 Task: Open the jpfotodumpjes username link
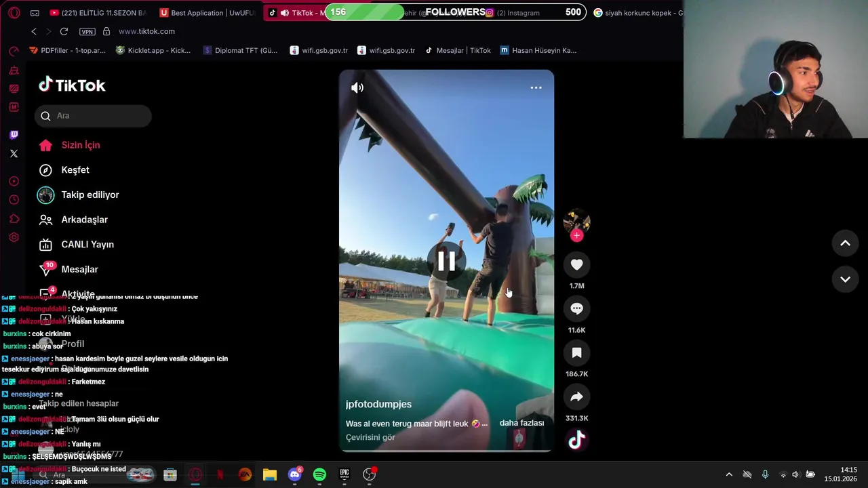coord(378,404)
